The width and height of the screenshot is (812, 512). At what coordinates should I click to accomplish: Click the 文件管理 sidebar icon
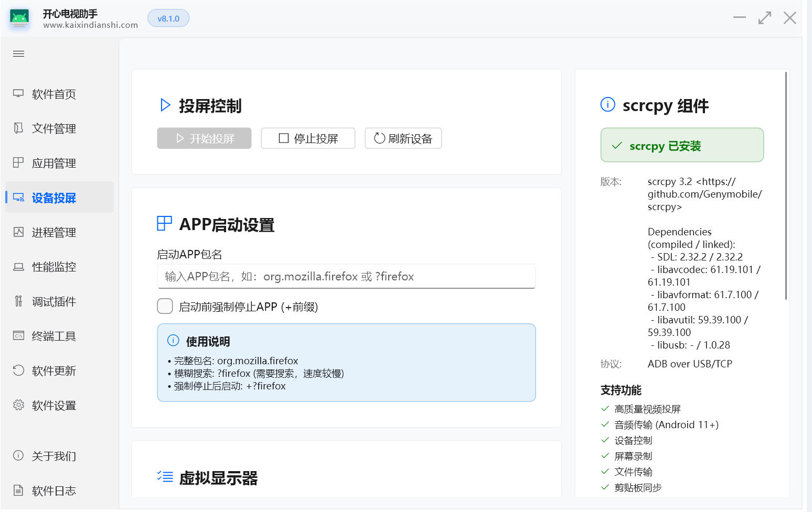click(18, 128)
